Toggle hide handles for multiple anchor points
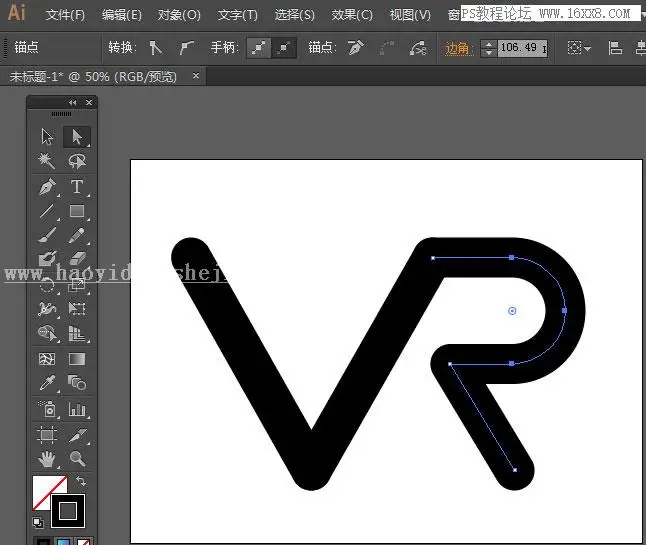The width and height of the screenshot is (646, 545). tap(284, 48)
